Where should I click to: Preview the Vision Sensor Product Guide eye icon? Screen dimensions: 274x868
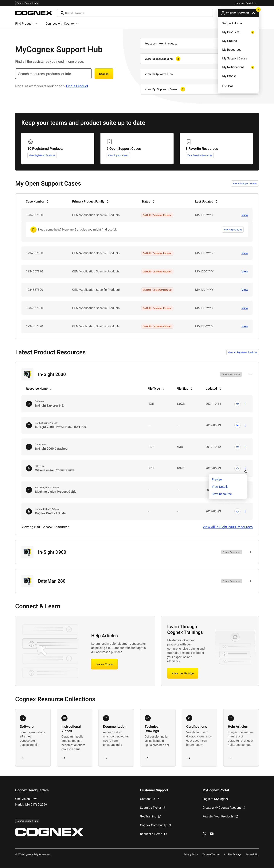pyautogui.click(x=237, y=468)
